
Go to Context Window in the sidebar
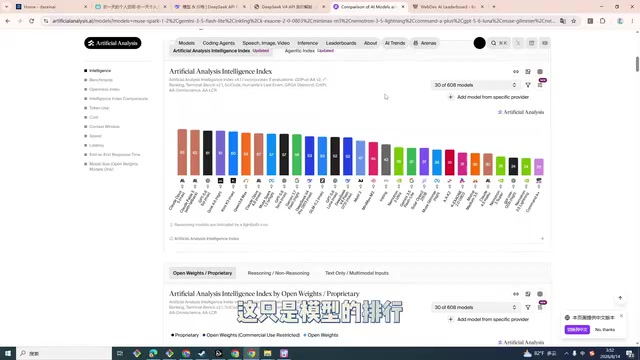point(104,127)
